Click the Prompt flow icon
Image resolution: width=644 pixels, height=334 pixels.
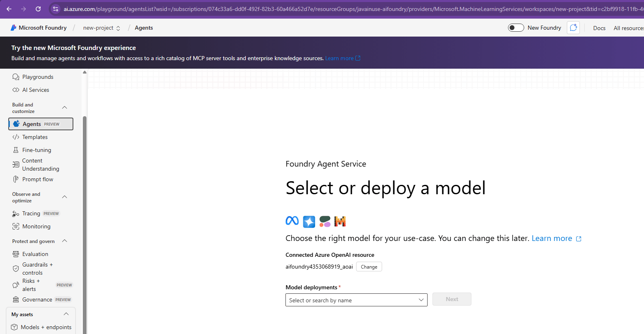[x=16, y=179]
